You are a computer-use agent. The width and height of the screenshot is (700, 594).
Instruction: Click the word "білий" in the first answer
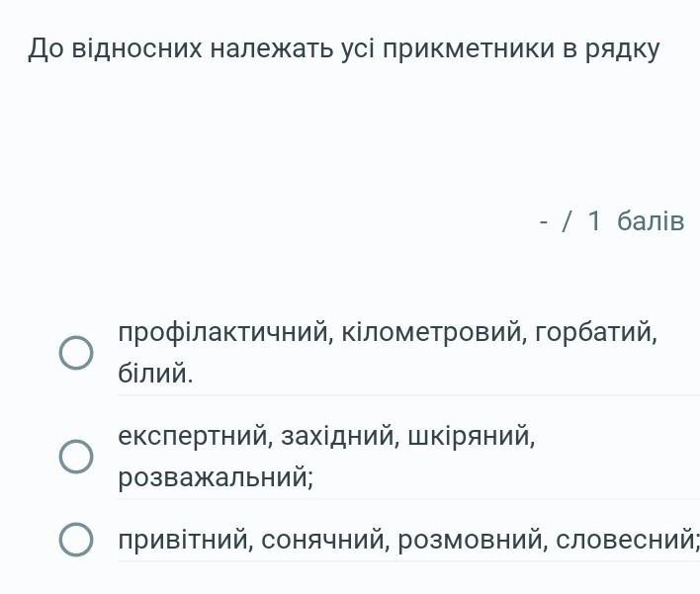(154, 375)
